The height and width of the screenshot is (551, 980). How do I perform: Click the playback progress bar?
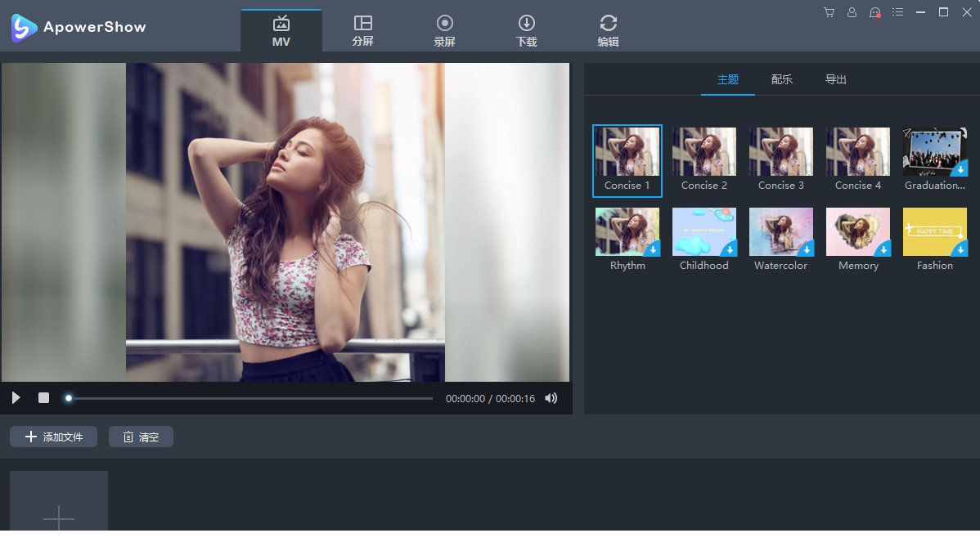[x=250, y=398]
